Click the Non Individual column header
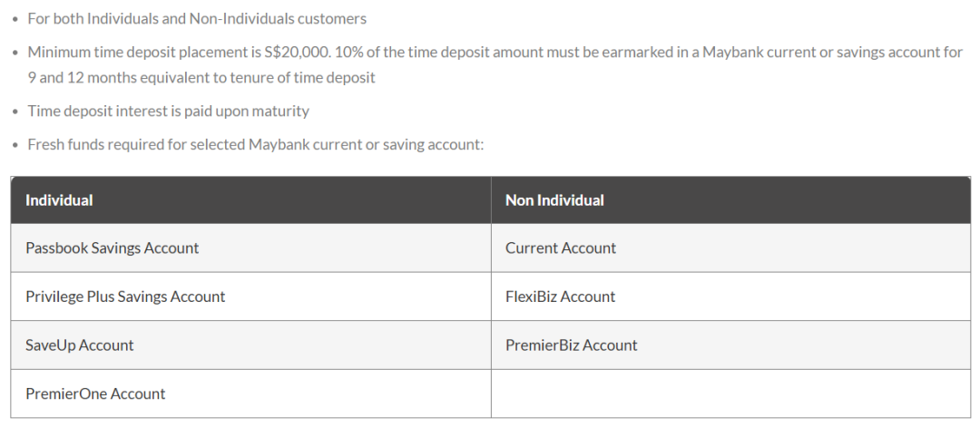 coord(554,200)
